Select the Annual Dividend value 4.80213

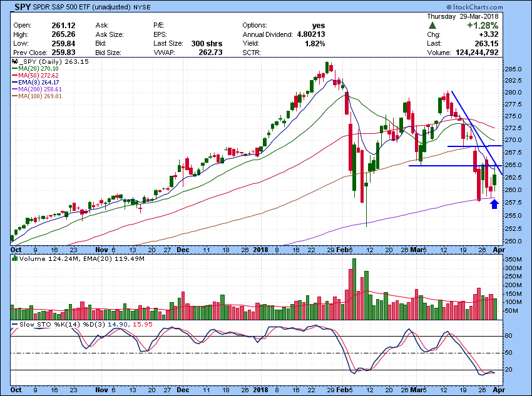point(311,34)
